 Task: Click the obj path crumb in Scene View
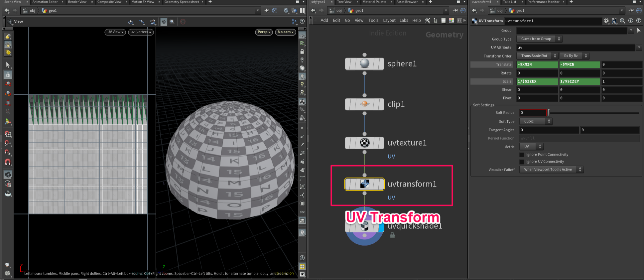coord(29,11)
